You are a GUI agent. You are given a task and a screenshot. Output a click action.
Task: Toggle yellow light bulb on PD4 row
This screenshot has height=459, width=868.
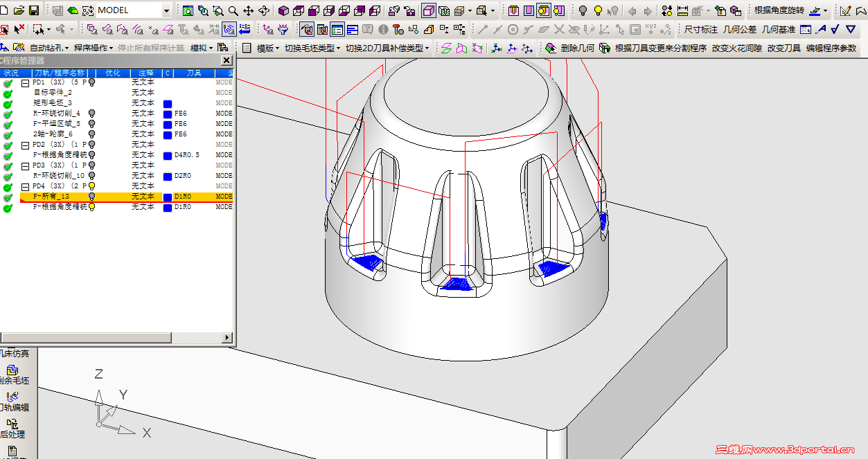[91, 186]
